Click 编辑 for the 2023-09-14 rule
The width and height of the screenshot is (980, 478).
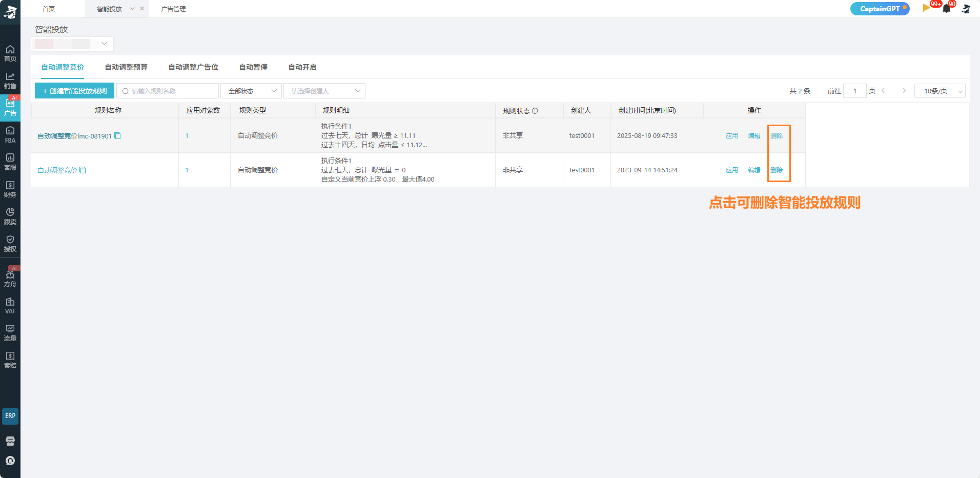coord(754,170)
